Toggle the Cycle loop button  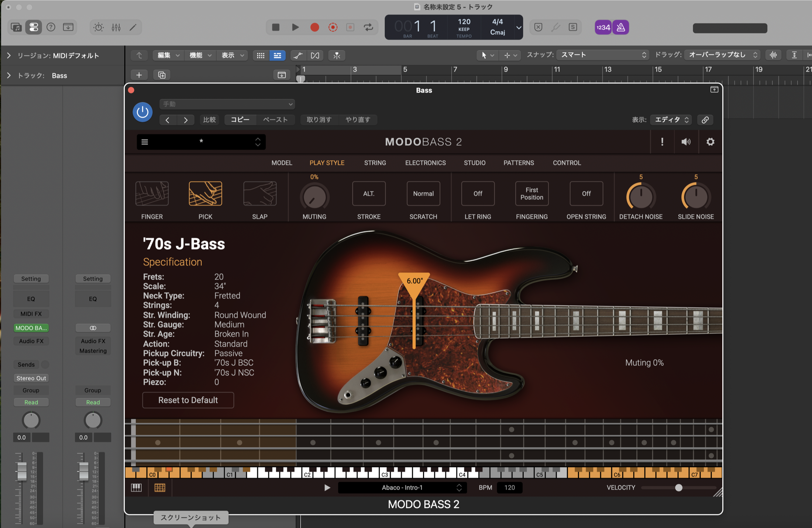[x=368, y=27]
